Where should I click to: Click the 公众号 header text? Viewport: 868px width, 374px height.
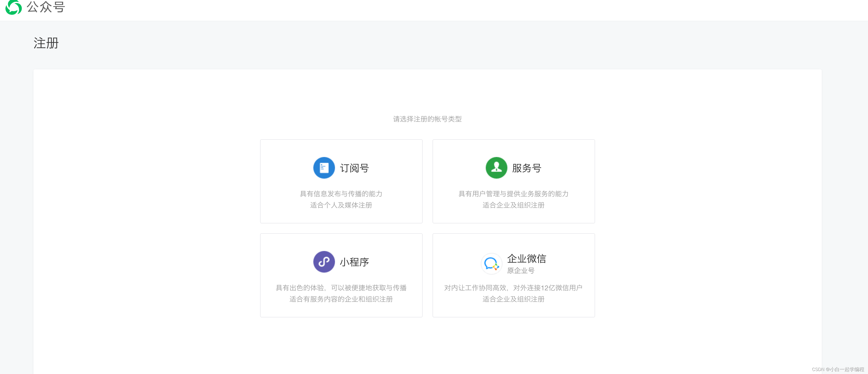point(46,7)
